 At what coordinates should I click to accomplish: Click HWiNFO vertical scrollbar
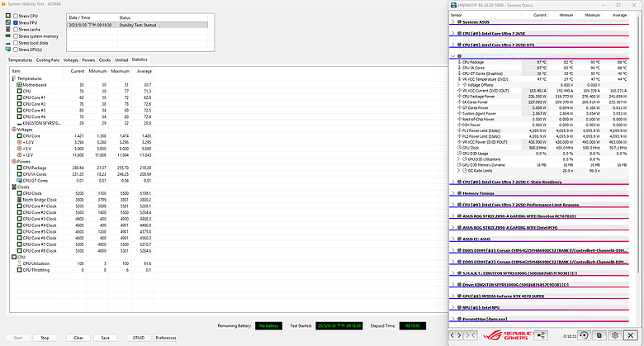click(x=638, y=144)
